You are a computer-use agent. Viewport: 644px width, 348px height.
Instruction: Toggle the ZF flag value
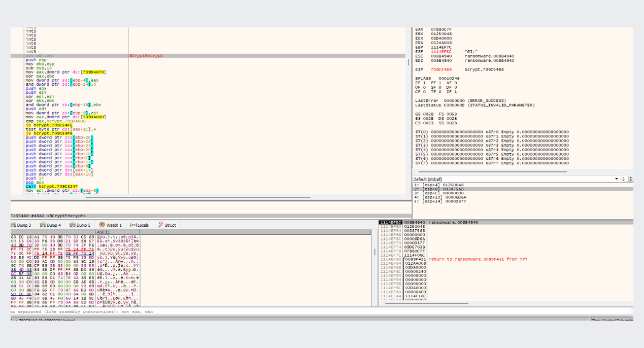pos(424,83)
